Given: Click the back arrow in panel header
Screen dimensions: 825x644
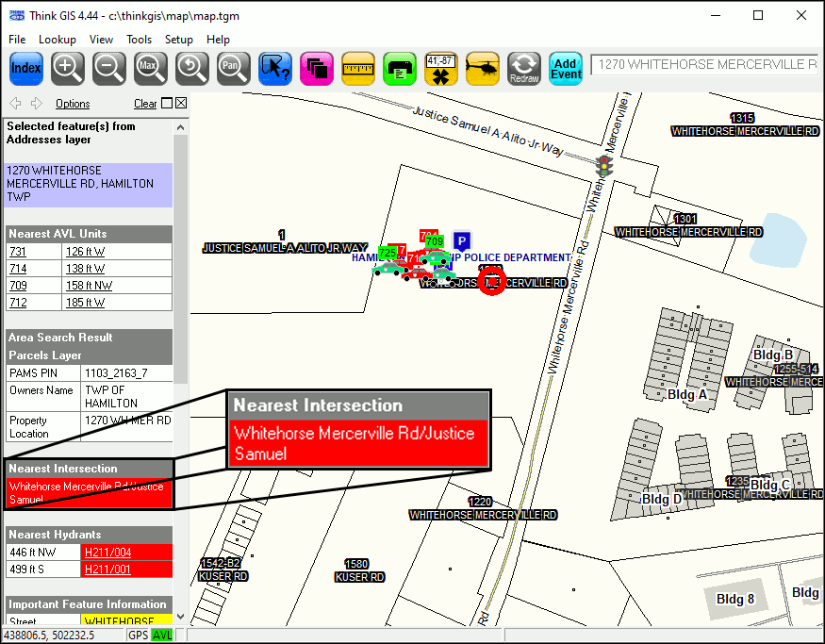Looking at the screenshot, I should [15, 104].
